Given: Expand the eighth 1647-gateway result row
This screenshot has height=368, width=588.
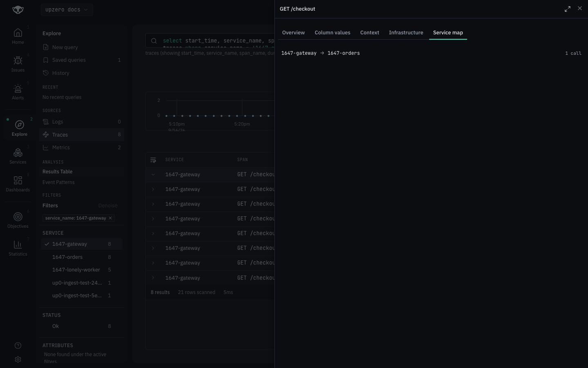Looking at the screenshot, I should (153, 278).
